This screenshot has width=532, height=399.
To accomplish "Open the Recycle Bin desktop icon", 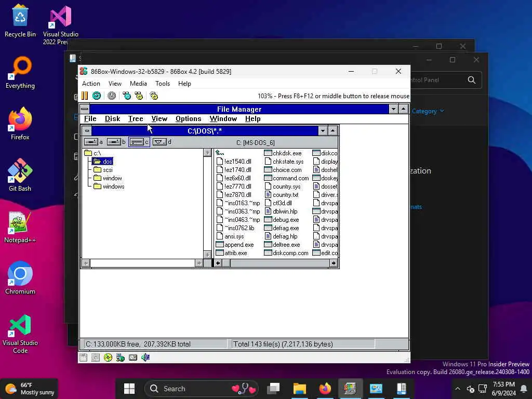I will click(20, 20).
